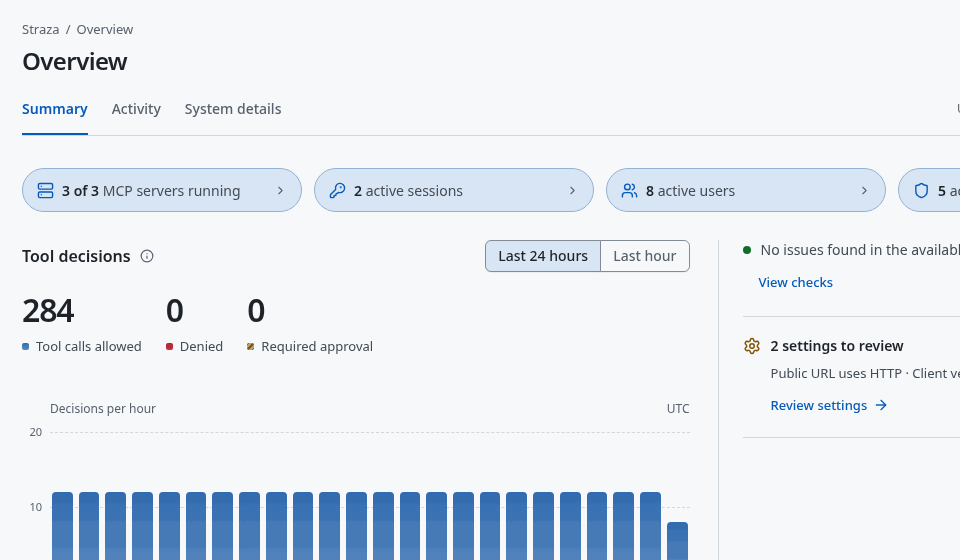Click the green status dot for issues
This screenshot has width=960, height=560.
tap(747, 250)
